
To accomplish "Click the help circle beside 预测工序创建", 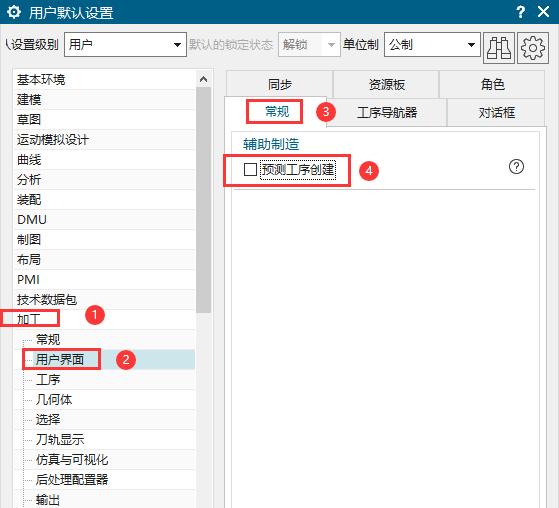I will [516, 166].
